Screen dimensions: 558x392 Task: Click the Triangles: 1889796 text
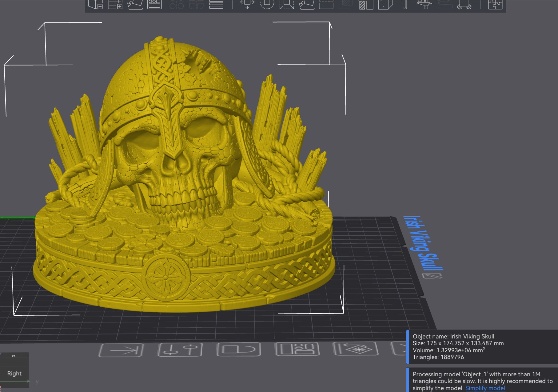[x=438, y=357]
